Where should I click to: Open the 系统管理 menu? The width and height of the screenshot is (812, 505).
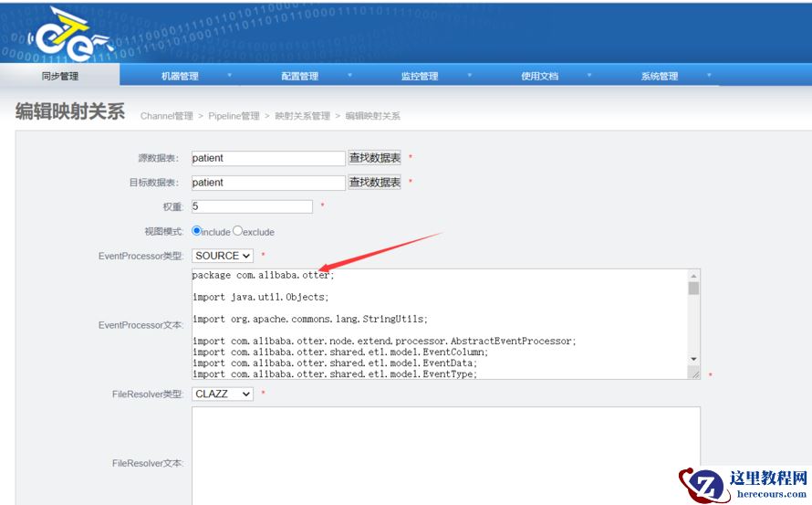tap(660, 76)
